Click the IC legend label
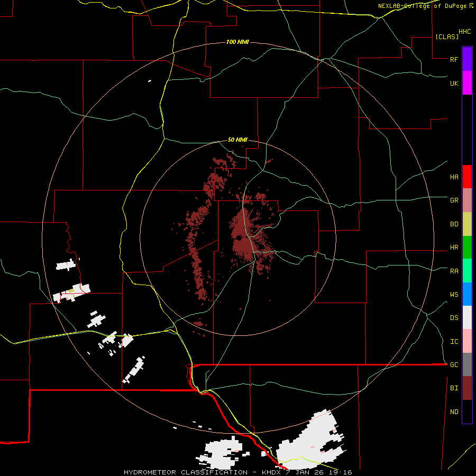This screenshot has height=476, width=476. [x=454, y=342]
